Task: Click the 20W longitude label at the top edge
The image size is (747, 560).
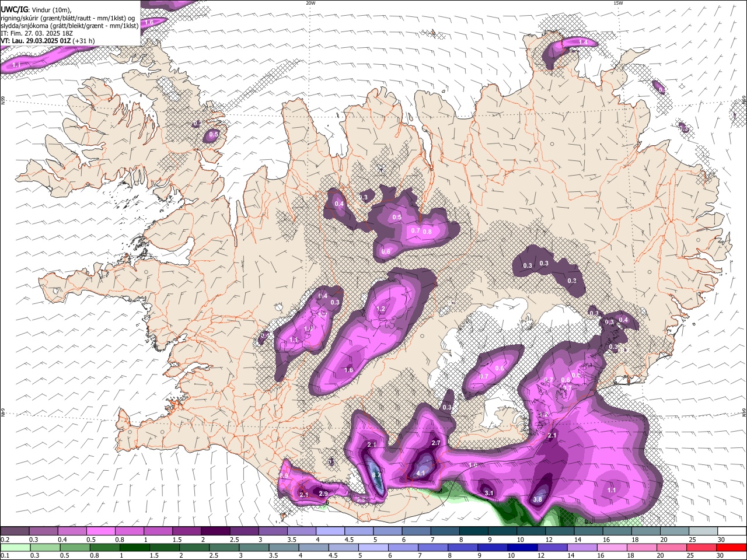Action: (310, 3)
